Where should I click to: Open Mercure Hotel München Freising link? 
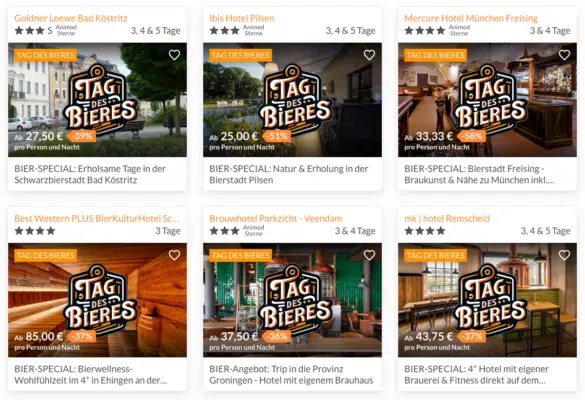471,18
